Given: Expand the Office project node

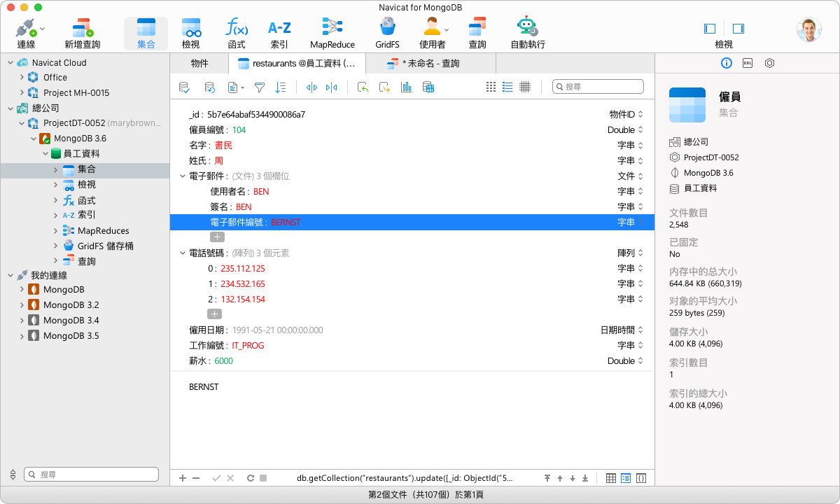Looking at the screenshot, I should (x=22, y=77).
